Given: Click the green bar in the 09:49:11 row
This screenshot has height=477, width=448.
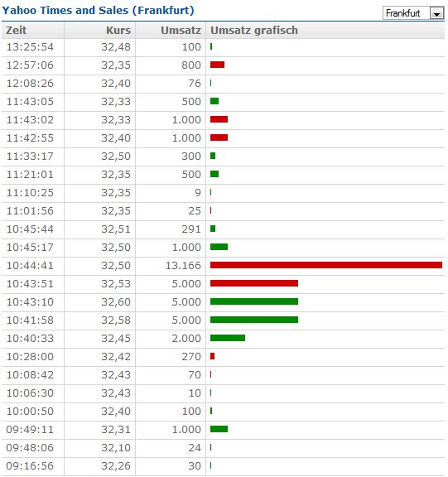Looking at the screenshot, I should pos(219,429).
